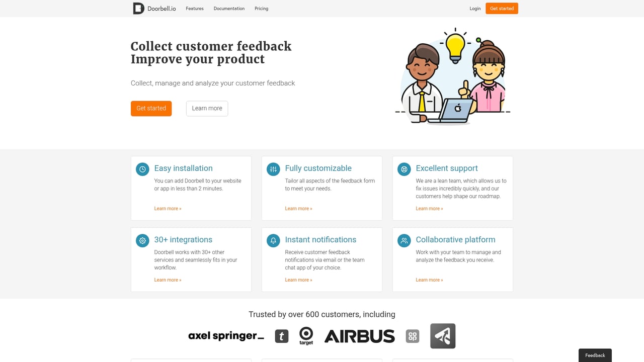The image size is (644, 362).
Task: Click the hero Get started button
Action: tap(151, 108)
